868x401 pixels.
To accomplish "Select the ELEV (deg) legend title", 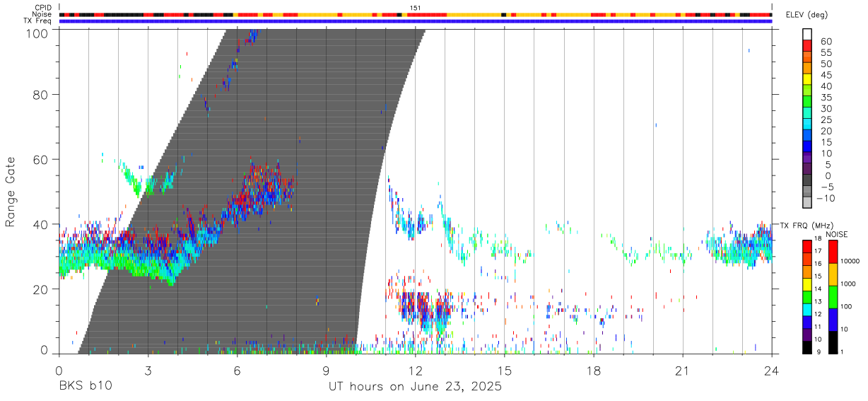I will coord(805,16).
